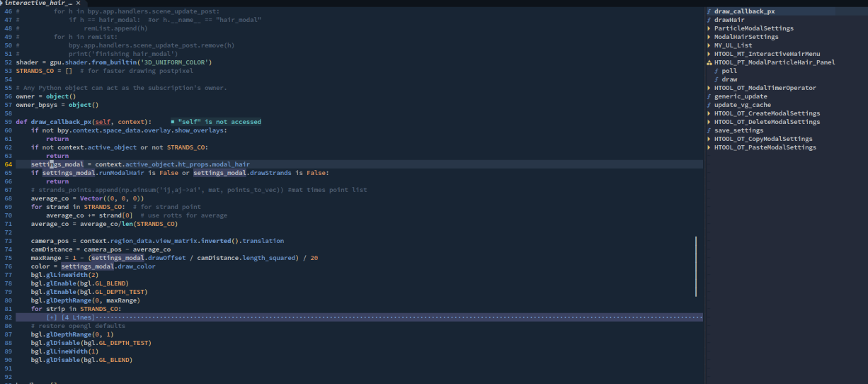Go to the poll method in outline
The image size is (868, 384).
coord(729,71)
